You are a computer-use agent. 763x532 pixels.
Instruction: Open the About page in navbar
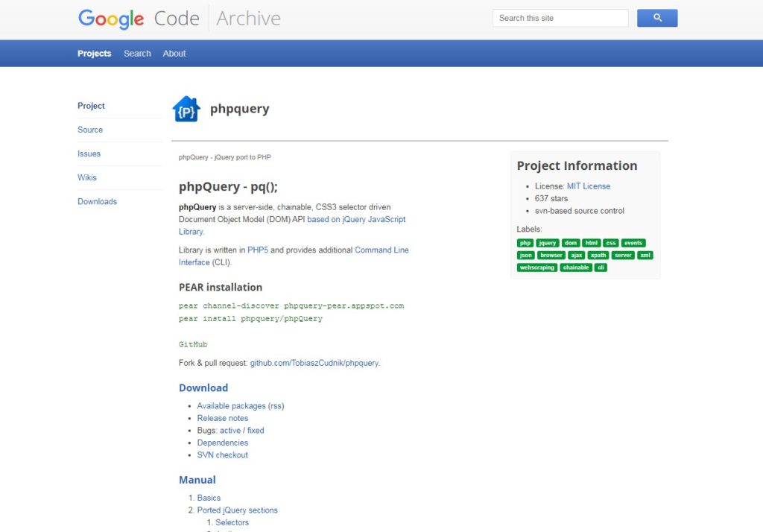pyautogui.click(x=174, y=54)
